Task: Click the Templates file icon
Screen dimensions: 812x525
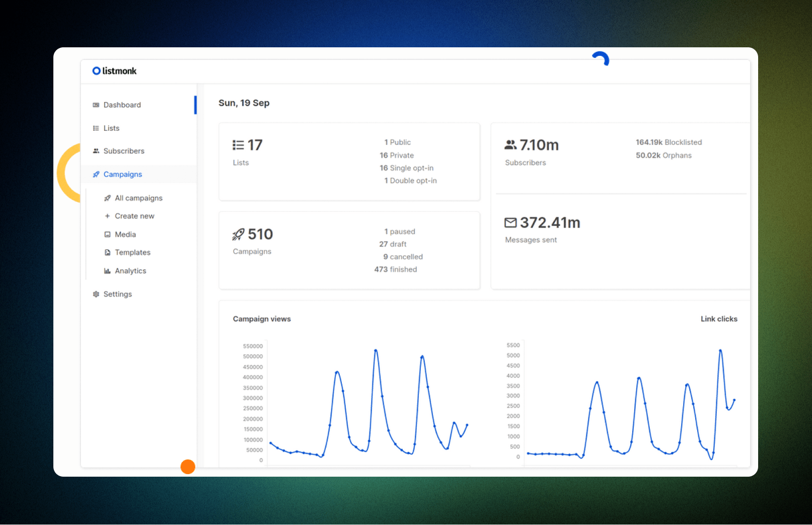Action: (107, 253)
